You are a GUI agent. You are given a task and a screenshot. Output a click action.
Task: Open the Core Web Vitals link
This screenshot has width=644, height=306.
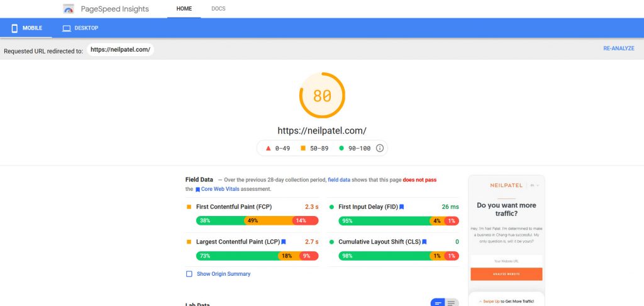click(220, 189)
